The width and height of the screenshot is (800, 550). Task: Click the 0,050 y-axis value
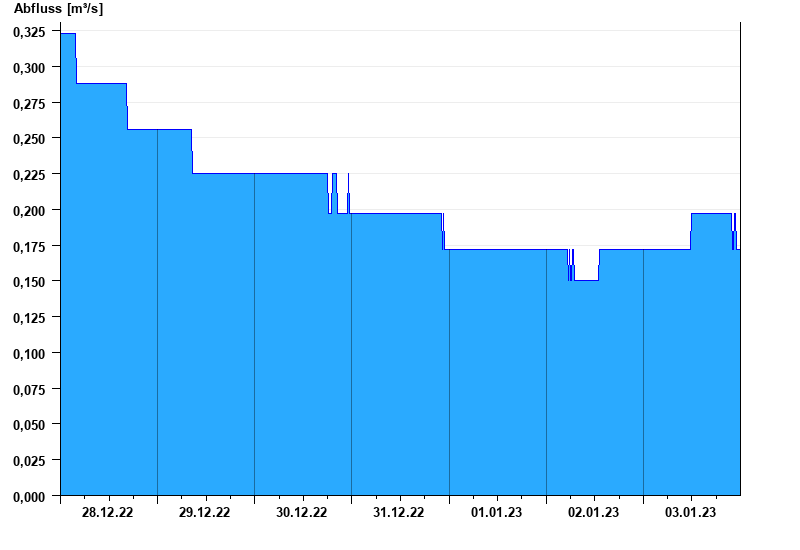[x=29, y=424]
